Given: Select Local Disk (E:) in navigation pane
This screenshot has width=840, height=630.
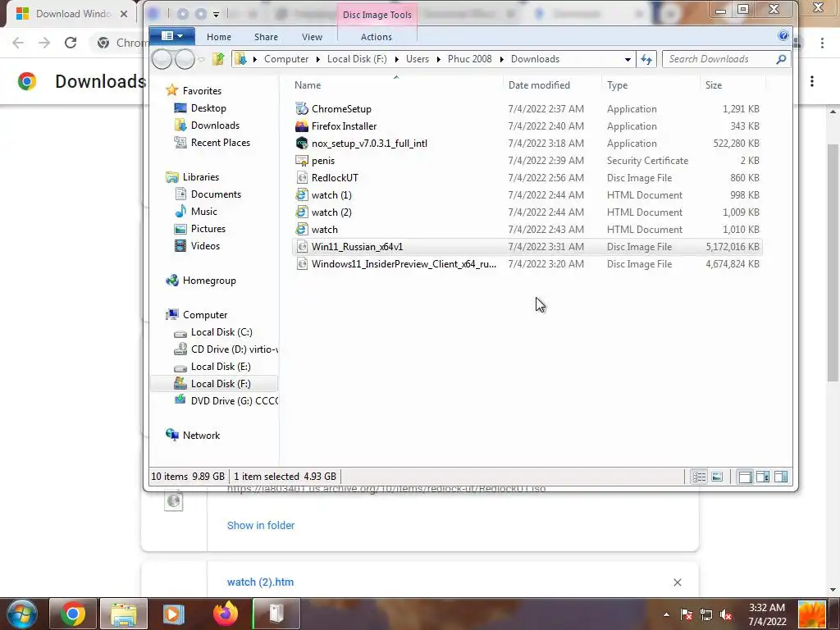Looking at the screenshot, I should (x=221, y=367).
